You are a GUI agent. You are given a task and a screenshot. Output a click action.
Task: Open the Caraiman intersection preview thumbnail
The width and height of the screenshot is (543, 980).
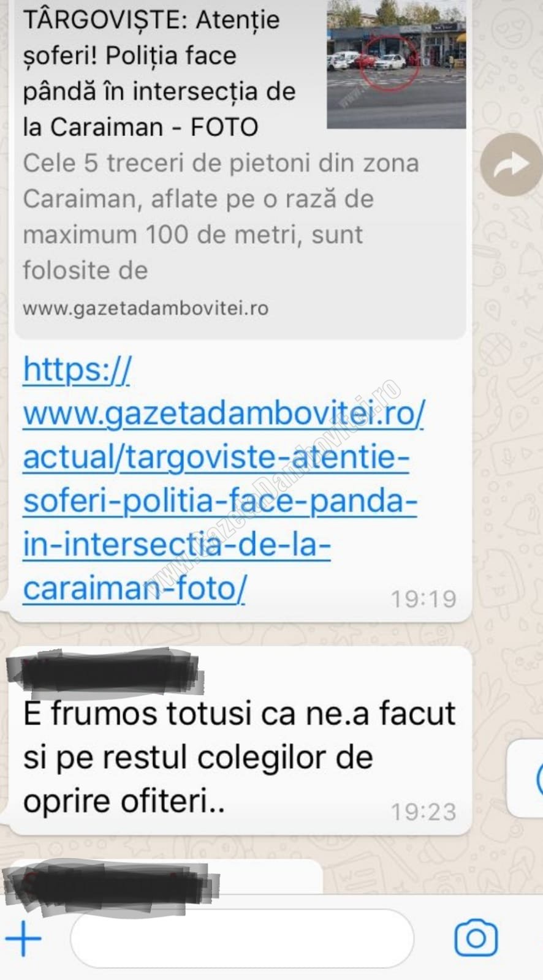tap(396, 64)
